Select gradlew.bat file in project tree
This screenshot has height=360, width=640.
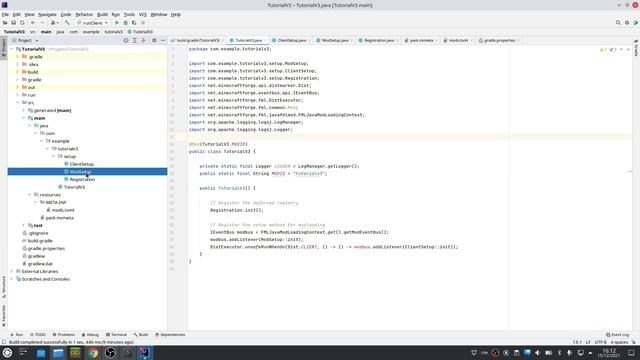(40, 264)
